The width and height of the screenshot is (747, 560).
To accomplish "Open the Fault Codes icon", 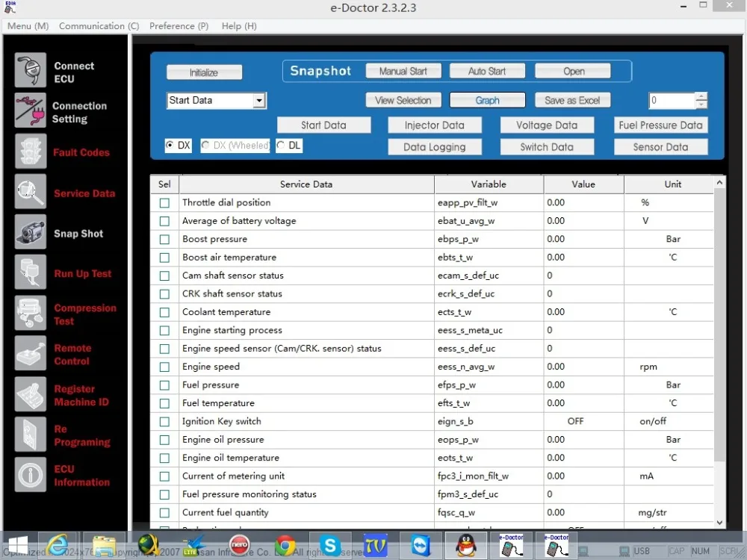I will (x=31, y=151).
